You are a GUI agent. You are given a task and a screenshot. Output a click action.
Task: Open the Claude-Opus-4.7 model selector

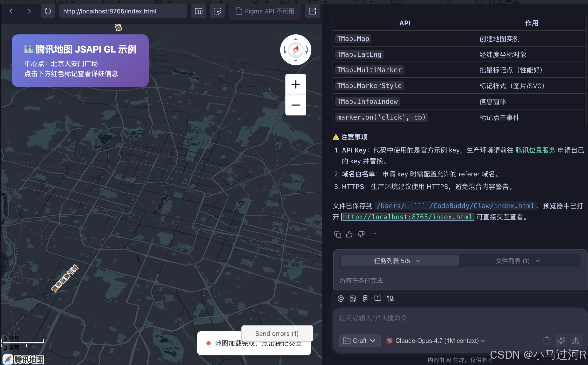point(436,341)
